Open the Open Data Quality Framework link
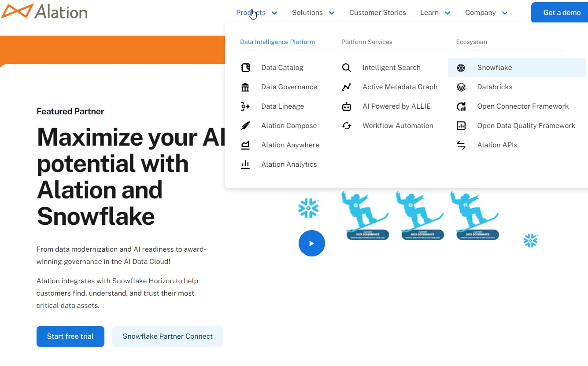This screenshot has width=588, height=366. point(526,126)
